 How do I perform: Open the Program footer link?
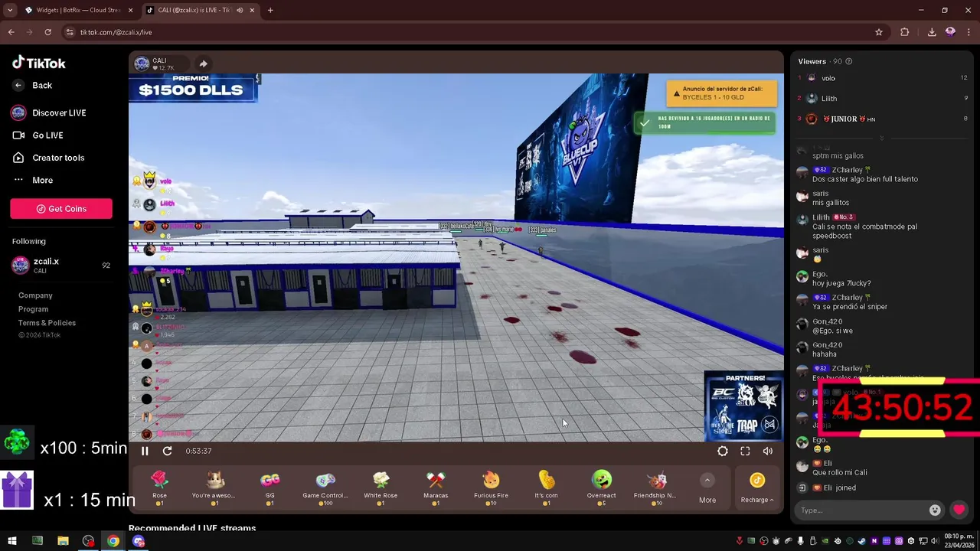click(x=33, y=309)
